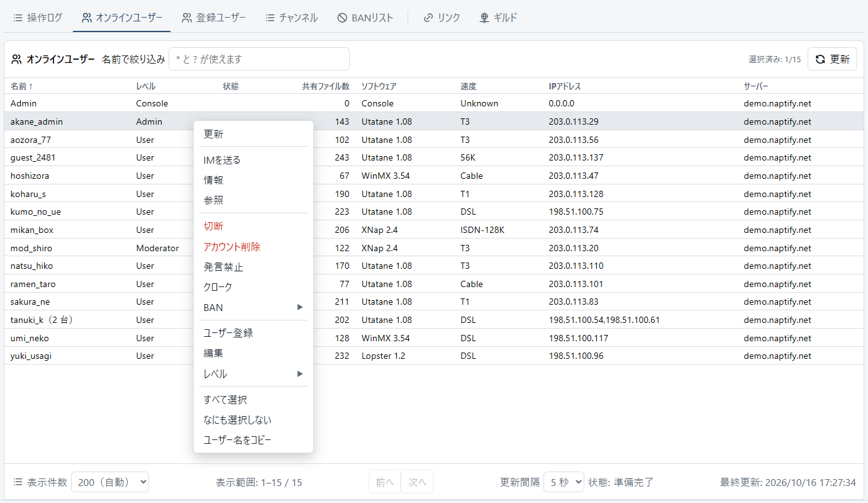This screenshot has width=868, height=503.
Task: Go to the BANリスト tab
Action: 365,18
